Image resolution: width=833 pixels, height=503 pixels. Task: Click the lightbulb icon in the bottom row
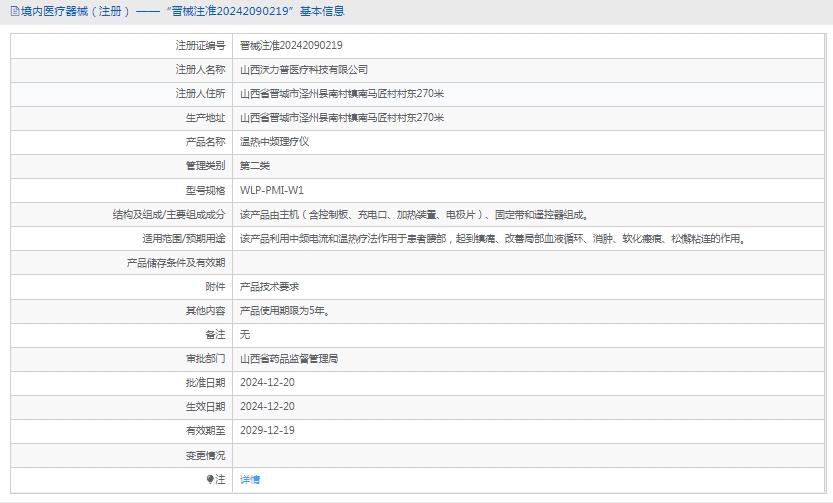[209, 479]
